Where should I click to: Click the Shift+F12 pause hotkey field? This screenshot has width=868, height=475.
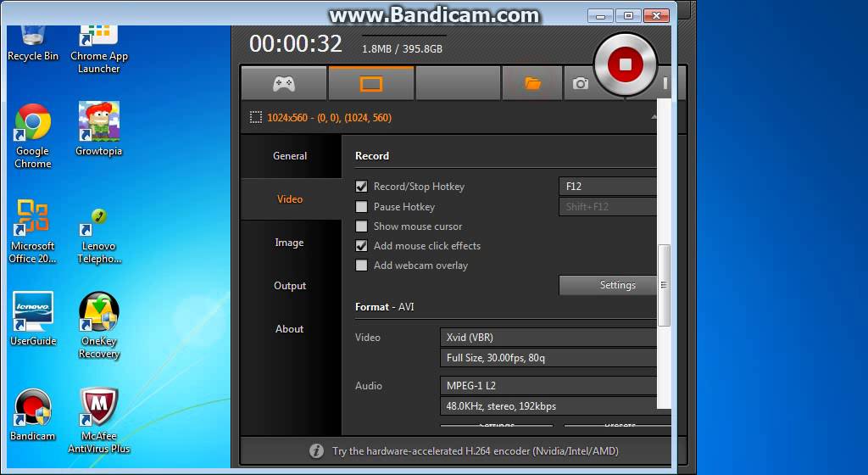[x=608, y=206]
